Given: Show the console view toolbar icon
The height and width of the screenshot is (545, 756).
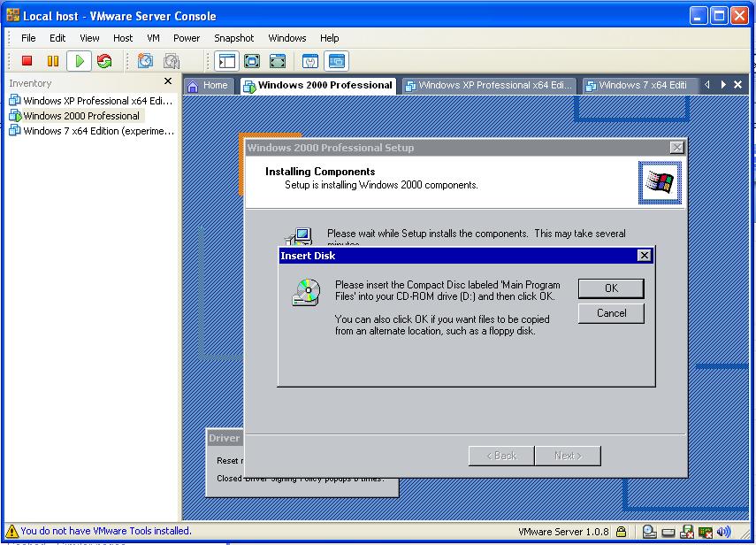Looking at the screenshot, I should (x=337, y=61).
